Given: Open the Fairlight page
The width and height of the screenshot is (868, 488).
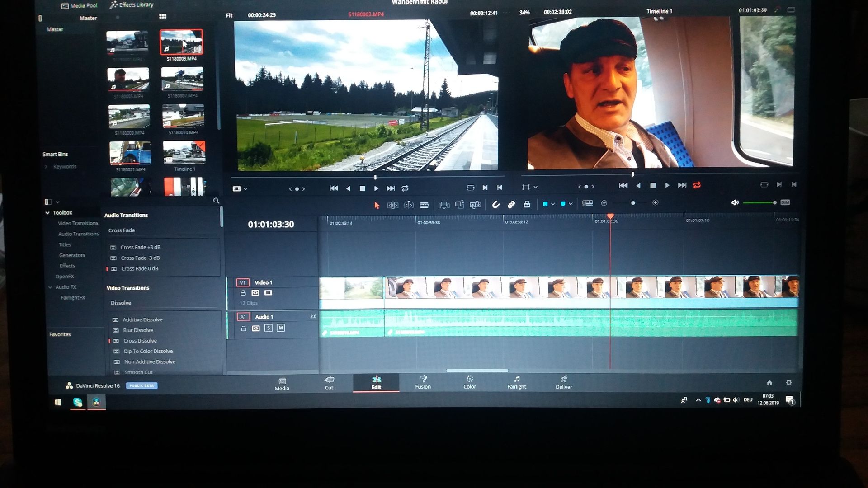Looking at the screenshot, I should (x=517, y=383).
